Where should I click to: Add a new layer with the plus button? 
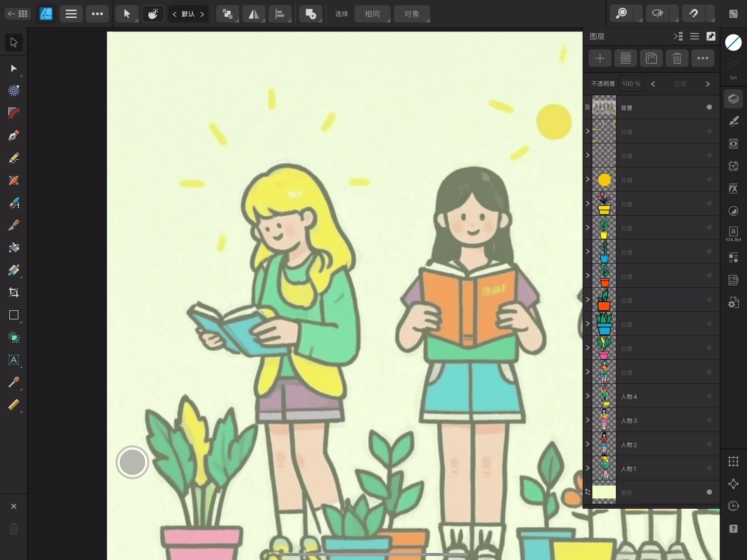coord(600,58)
